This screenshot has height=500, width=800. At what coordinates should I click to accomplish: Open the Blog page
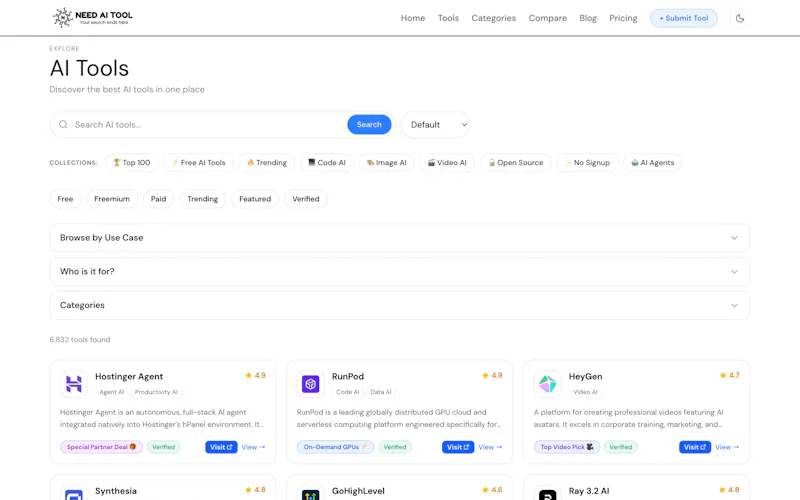588,18
